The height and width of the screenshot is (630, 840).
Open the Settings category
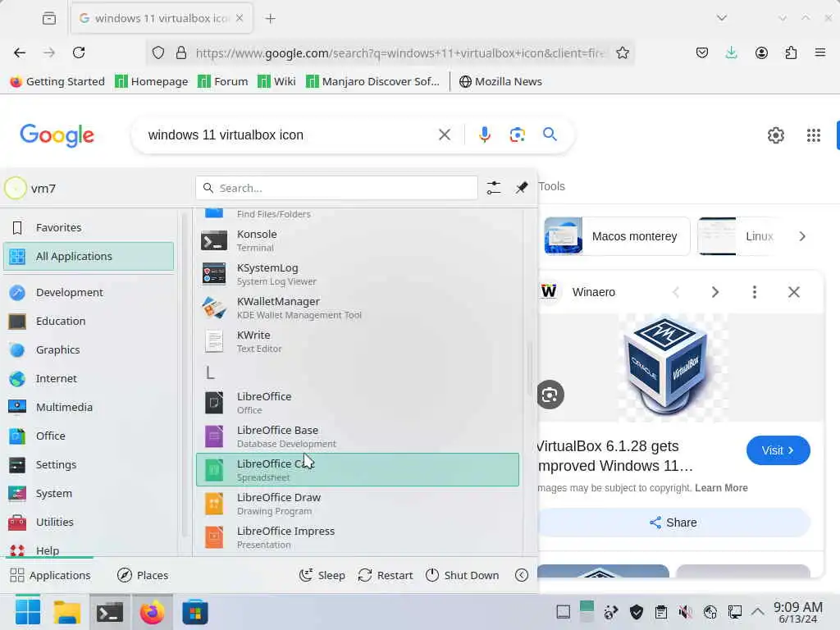click(x=89, y=464)
